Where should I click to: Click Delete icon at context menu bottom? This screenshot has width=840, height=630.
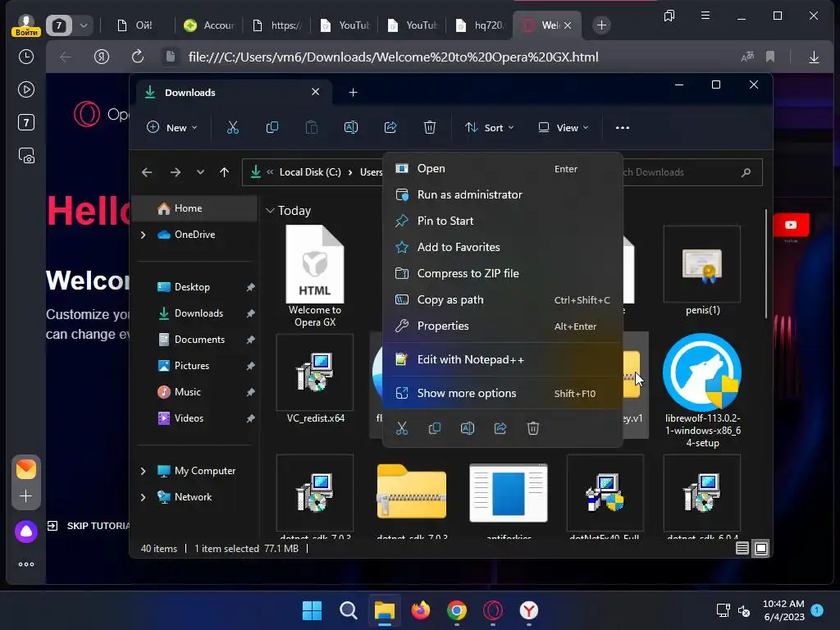(x=533, y=428)
